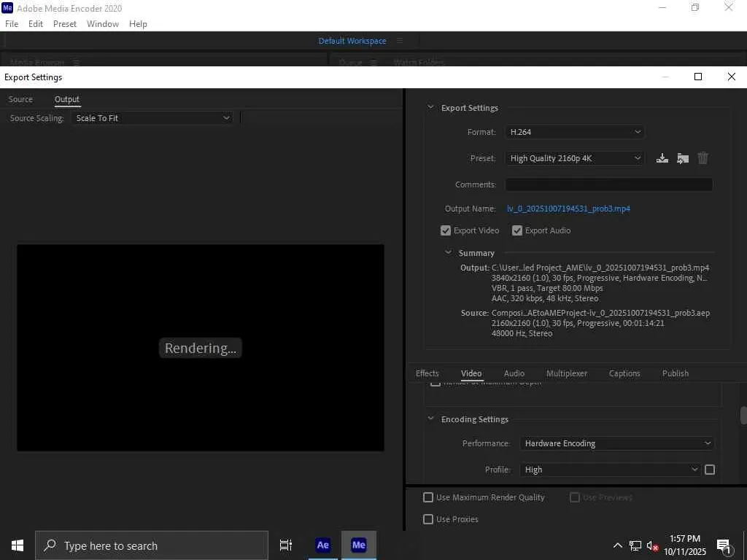The height and width of the screenshot is (560, 747).
Task: Open the Edit menu
Action: pos(36,24)
